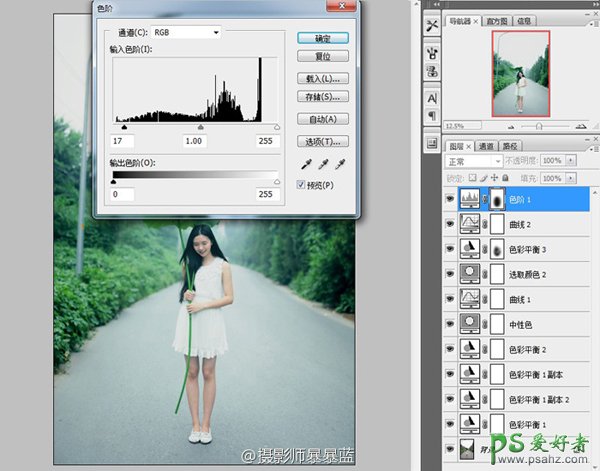Screen dimensions: 600x471
Task: Open the 正常 blend mode dropdown
Action: [x=473, y=162]
